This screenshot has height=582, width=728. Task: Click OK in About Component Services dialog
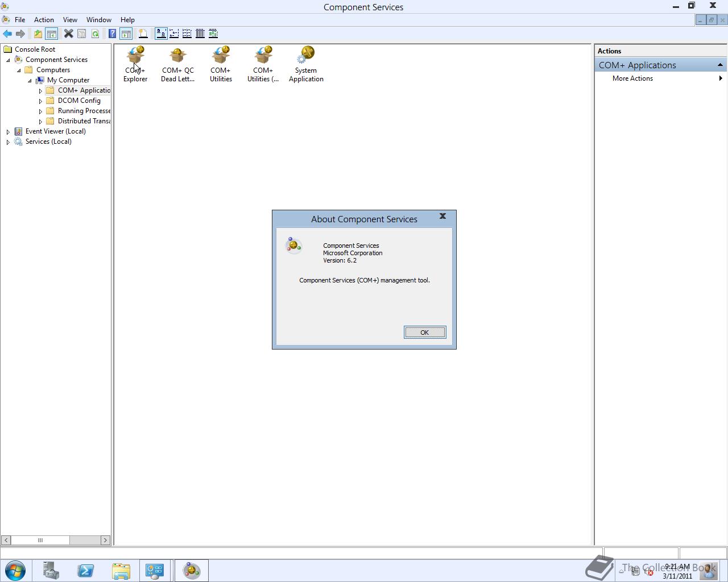click(425, 332)
